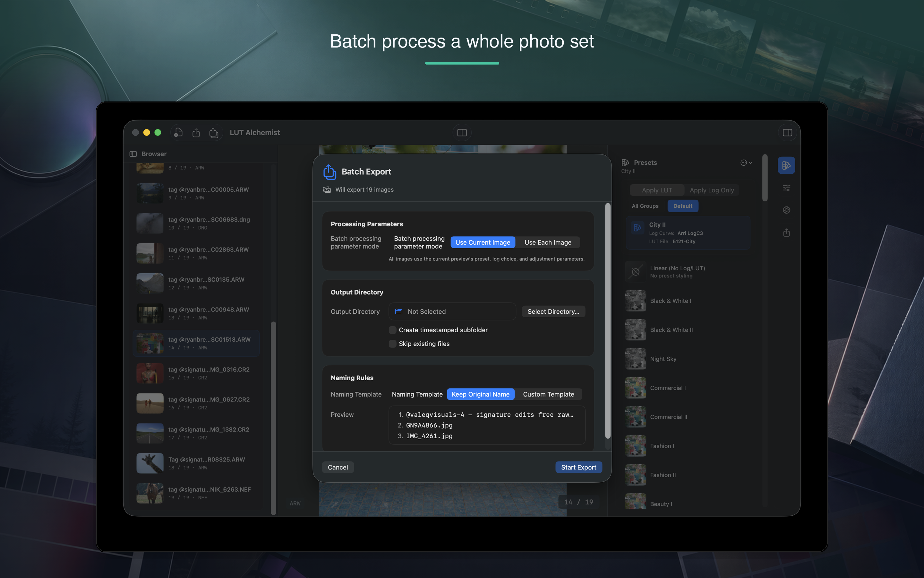Viewport: 924px width, 578px height.
Task: Enable Create timestamped subfolder checkbox
Action: tap(392, 330)
